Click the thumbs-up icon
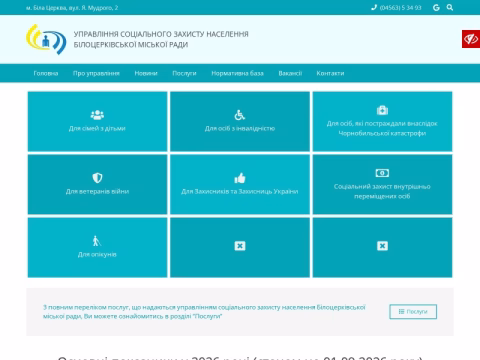Image resolution: width=480 pixels, height=360 pixels. pos(240,178)
